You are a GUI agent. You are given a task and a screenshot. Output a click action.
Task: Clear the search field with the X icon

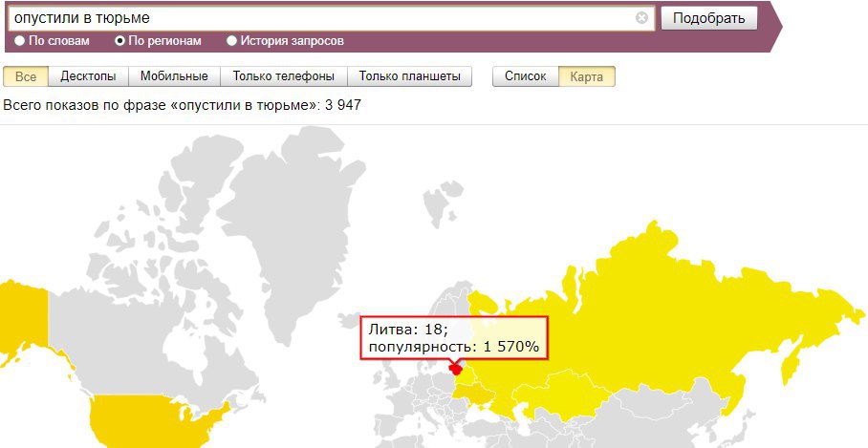pos(641,18)
